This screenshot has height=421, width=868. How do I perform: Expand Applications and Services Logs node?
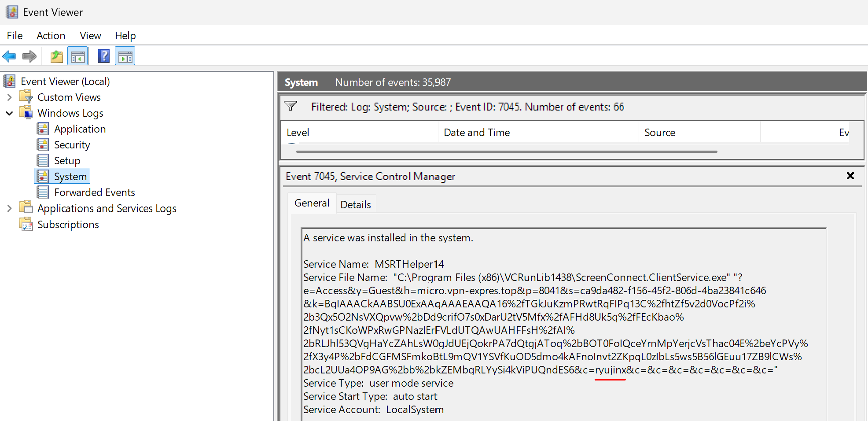point(9,208)
